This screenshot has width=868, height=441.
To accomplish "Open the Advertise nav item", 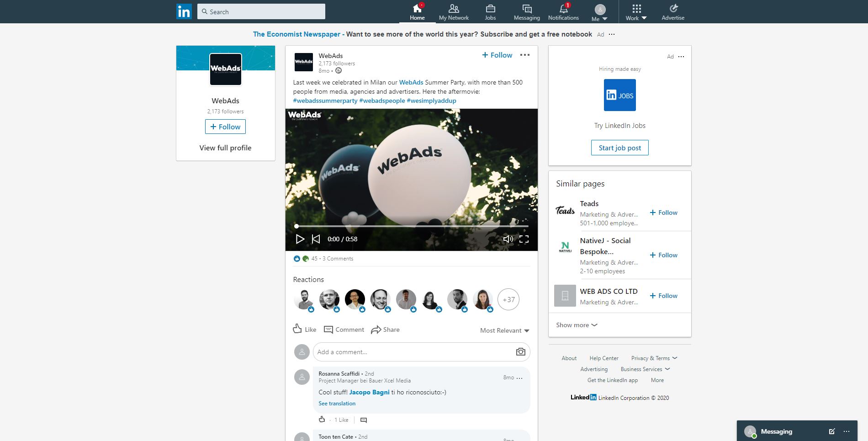I will click(673, 12).
